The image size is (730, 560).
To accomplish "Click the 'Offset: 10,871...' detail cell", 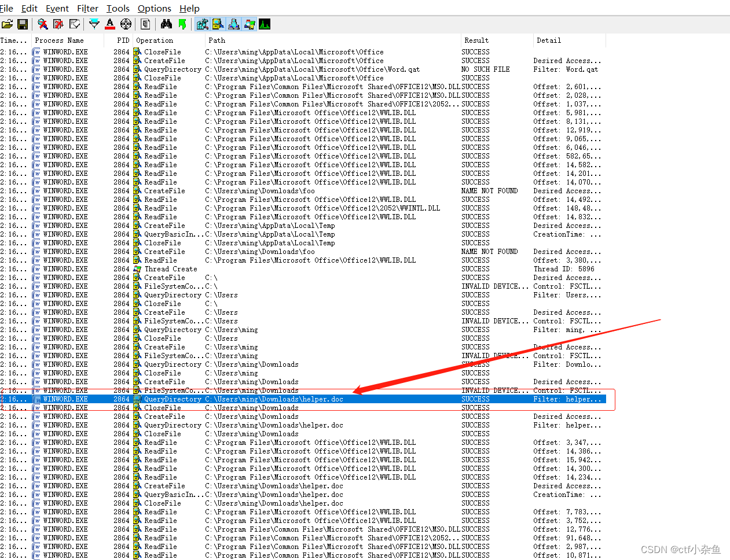I will pyautogui.click(x=567, y=555).
